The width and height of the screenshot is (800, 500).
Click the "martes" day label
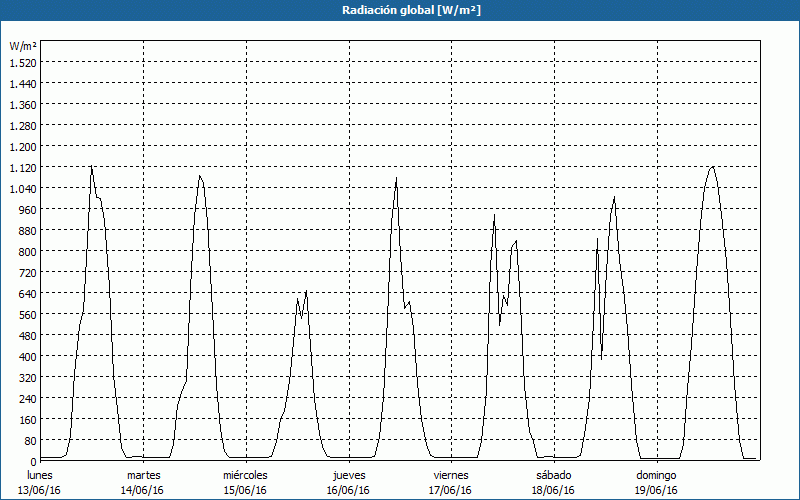143,475
